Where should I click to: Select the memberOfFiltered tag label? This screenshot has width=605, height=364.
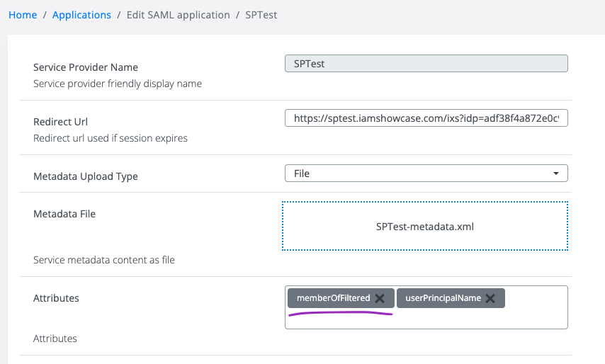pyautogui.click(x=333, y=298)
